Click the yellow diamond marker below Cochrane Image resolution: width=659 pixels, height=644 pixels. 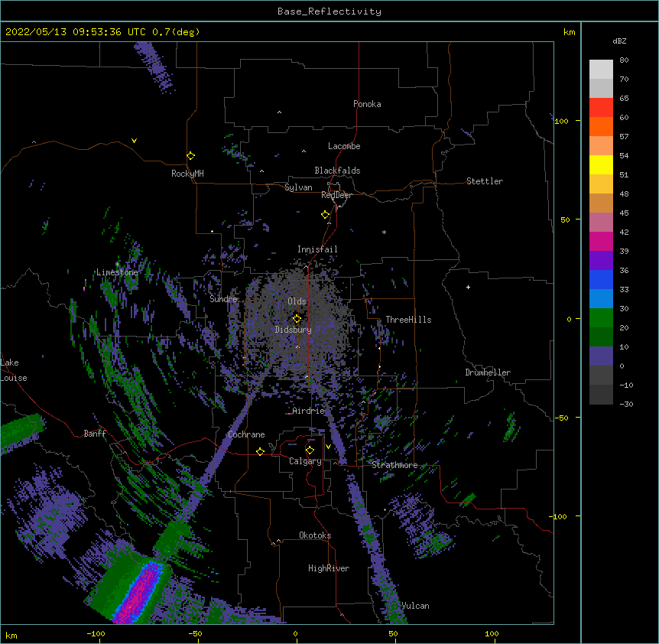tap(260, 451)
